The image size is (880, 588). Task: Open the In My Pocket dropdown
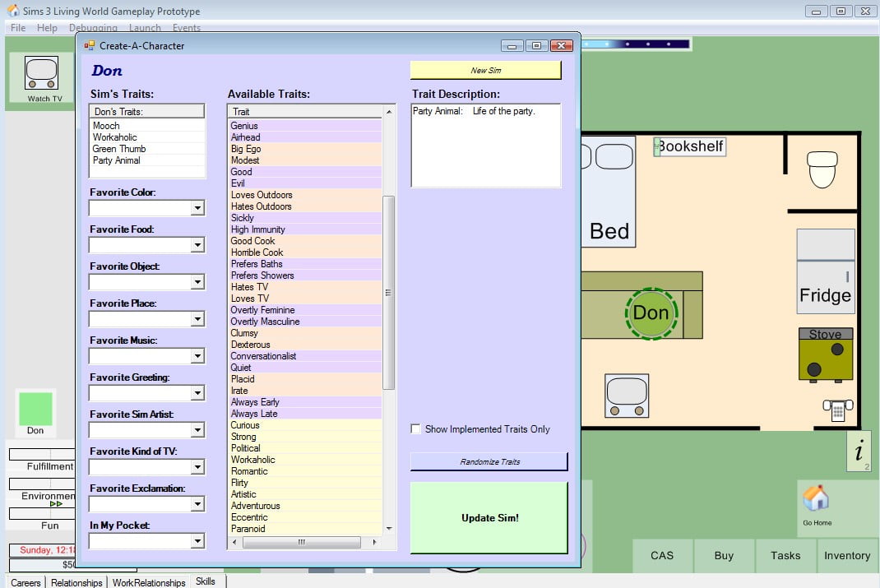[x=197, y=541]
